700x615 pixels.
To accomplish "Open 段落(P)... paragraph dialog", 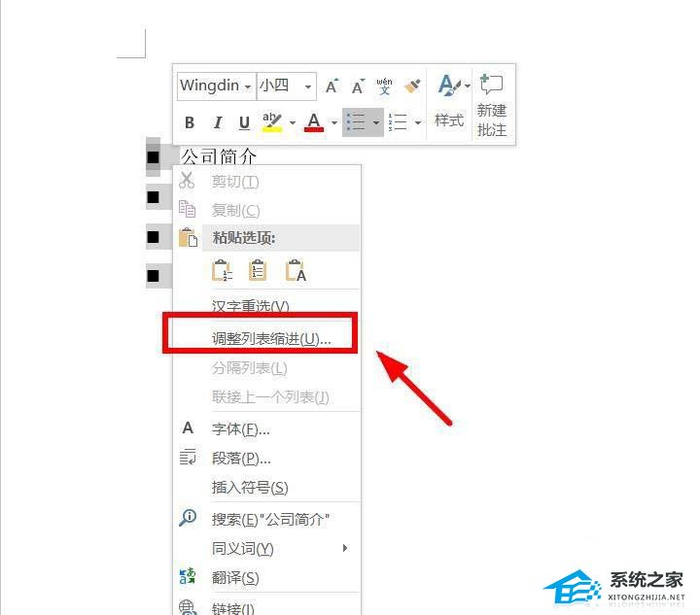I will coord(267,458).
